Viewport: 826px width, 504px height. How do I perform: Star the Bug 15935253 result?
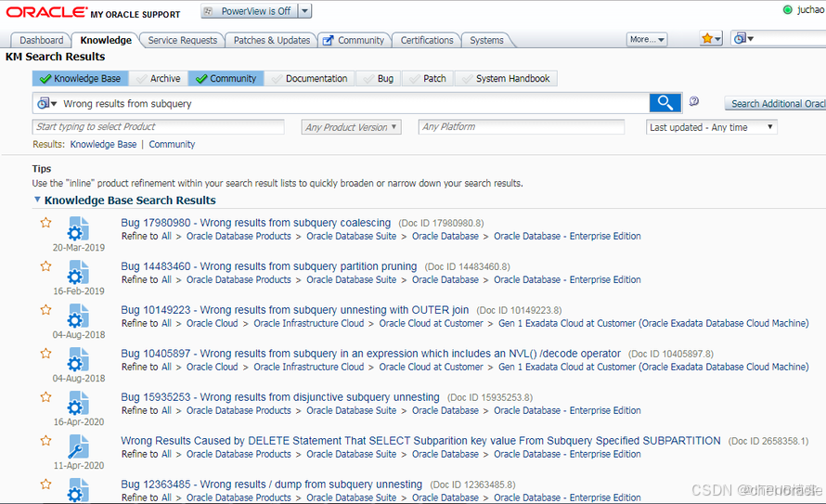[x=45, y=397]
